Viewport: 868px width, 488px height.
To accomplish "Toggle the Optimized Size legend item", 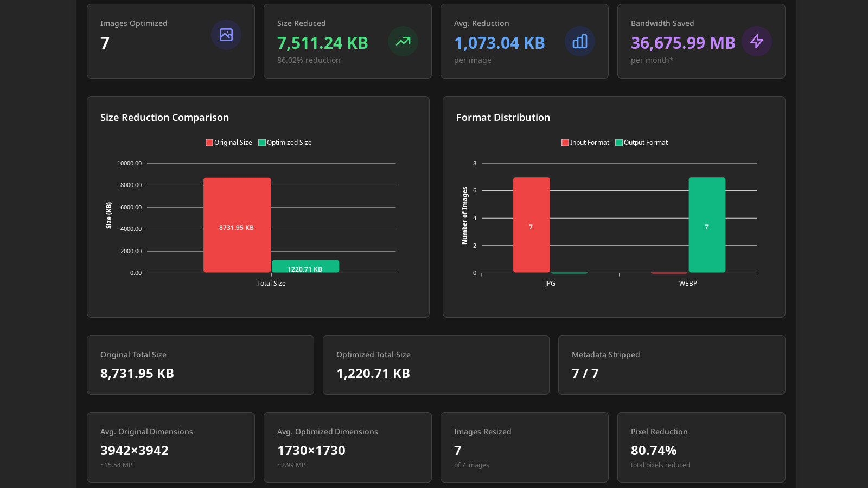I will point(285,143).
